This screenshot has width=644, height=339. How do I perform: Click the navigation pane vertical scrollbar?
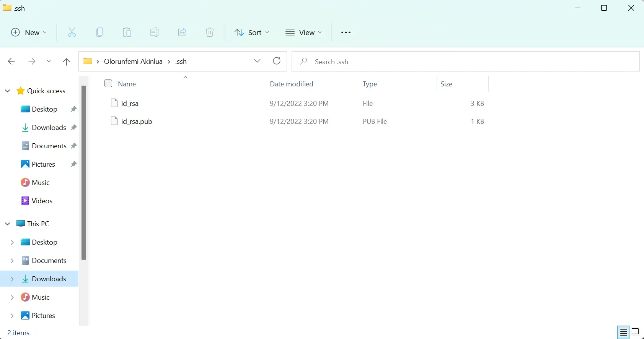(x=83, y=172)
